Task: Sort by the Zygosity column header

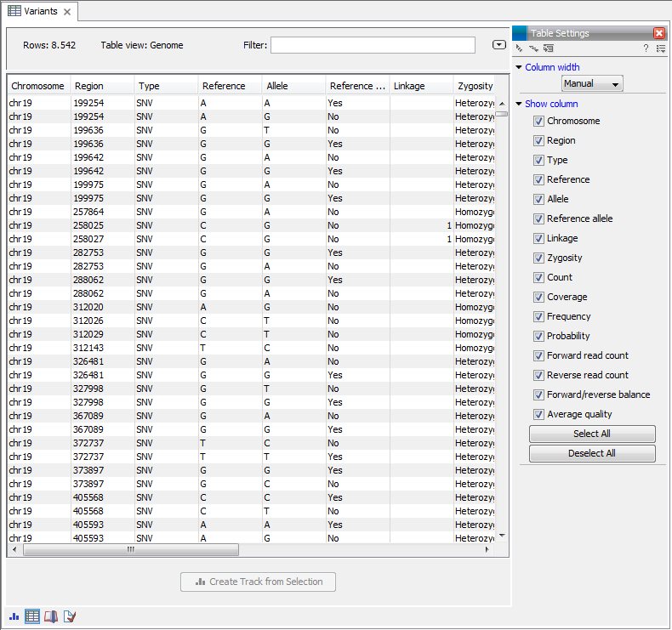Action: (475, 86)
